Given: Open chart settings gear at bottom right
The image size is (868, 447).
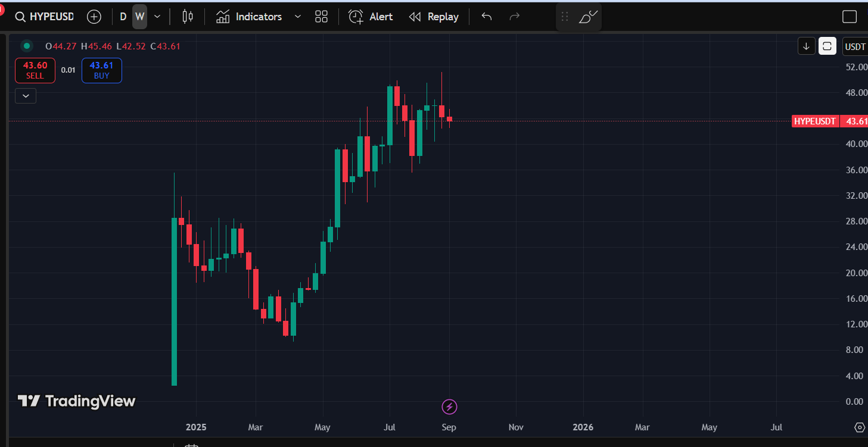Looking at the screenshot, I should pos(860,427).
